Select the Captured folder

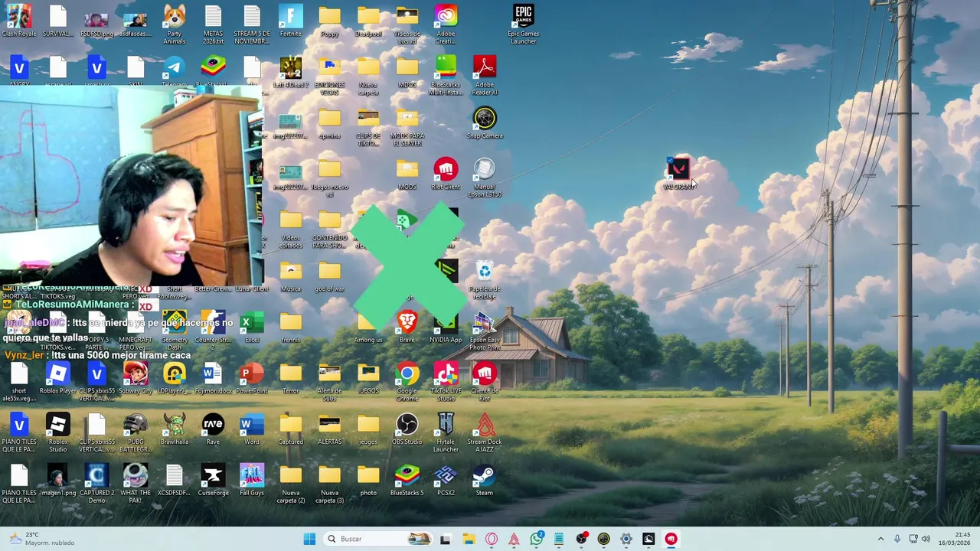tap(291, 429)
